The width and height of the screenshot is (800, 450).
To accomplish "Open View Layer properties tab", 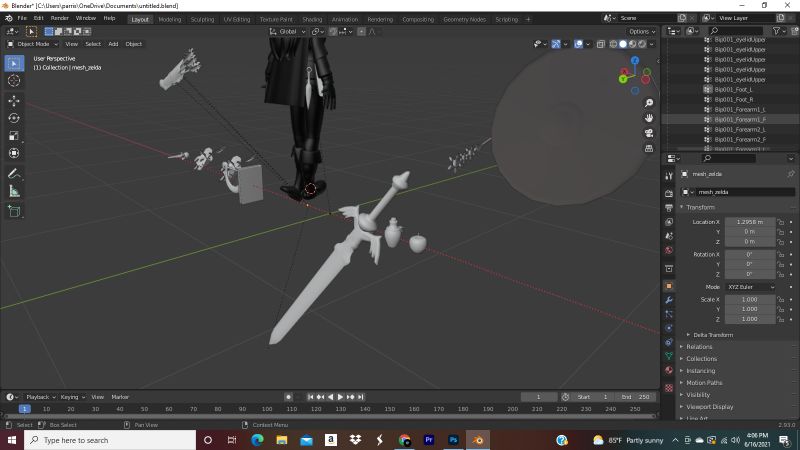I will pyautogui.click(x=669, y=222).
